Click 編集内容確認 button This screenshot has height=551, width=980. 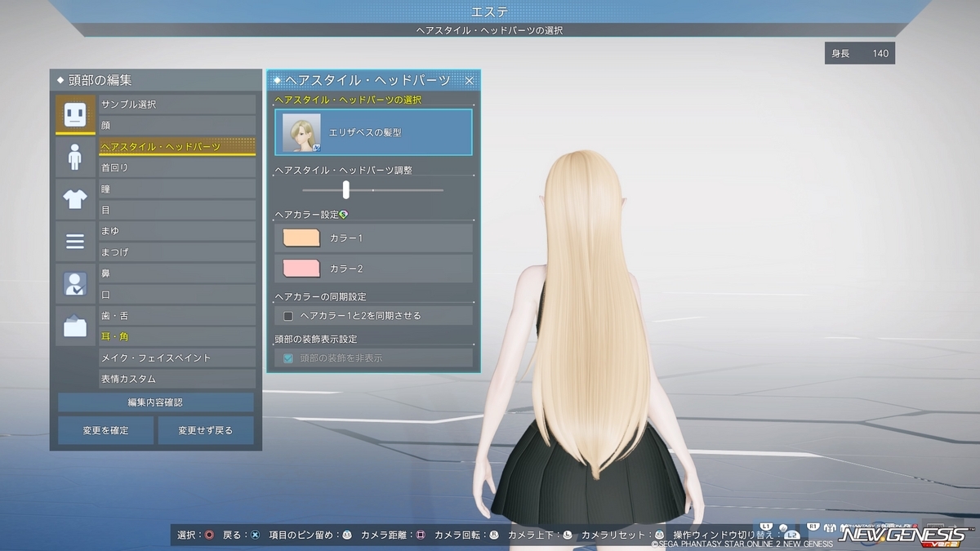[155, 402]
